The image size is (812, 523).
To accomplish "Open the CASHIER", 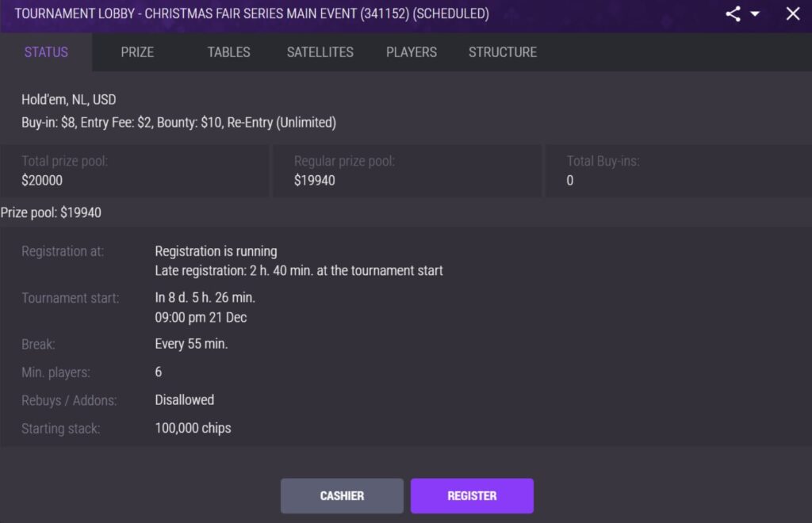I will [342, 495].
